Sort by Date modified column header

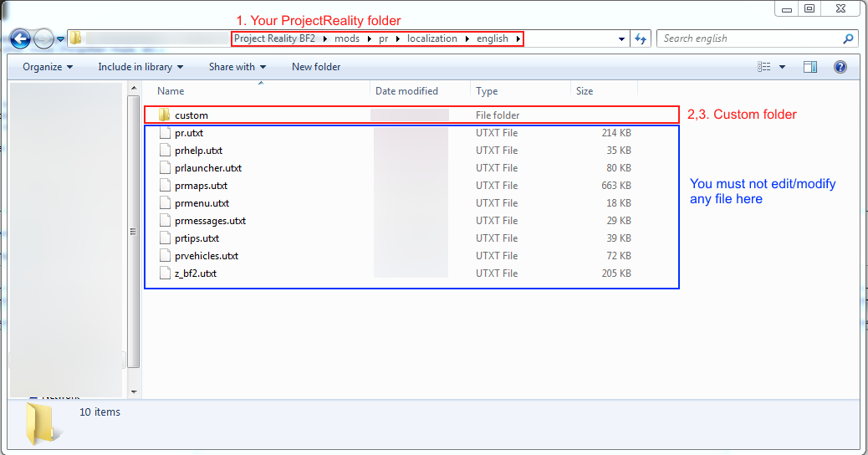406,91
